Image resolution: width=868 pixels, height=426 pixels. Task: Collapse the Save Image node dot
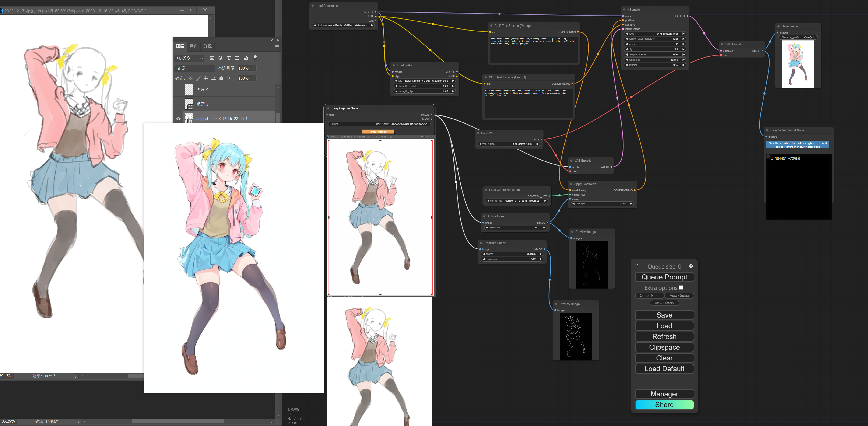(778, 26)
